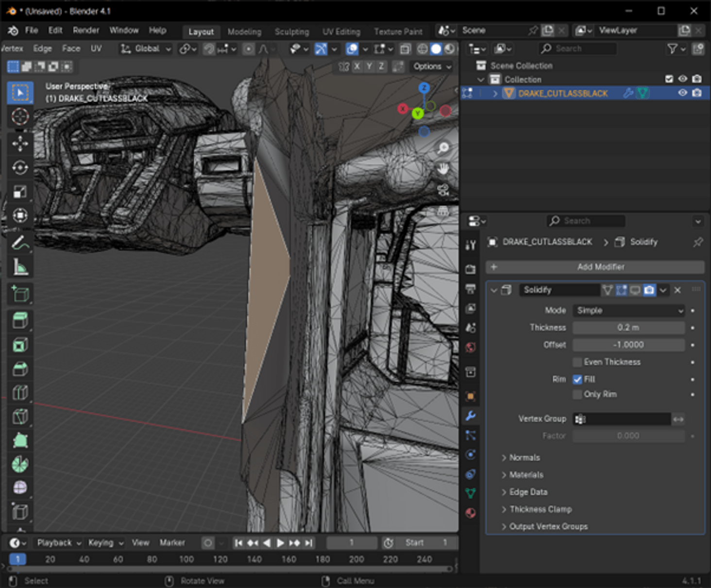Jump to the end of the timeline
The width and height of the screenshot is (711, 588).
[x=308, y=543]
